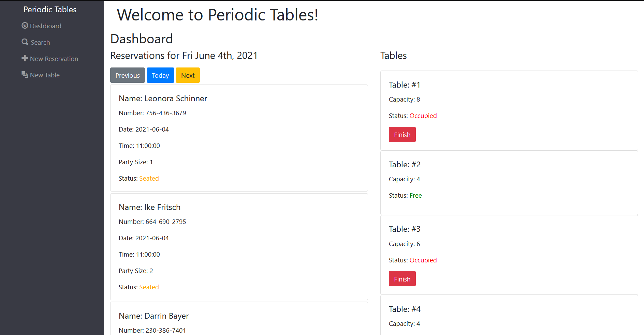Click the New Table icon in sidebar

pos(25,75)
